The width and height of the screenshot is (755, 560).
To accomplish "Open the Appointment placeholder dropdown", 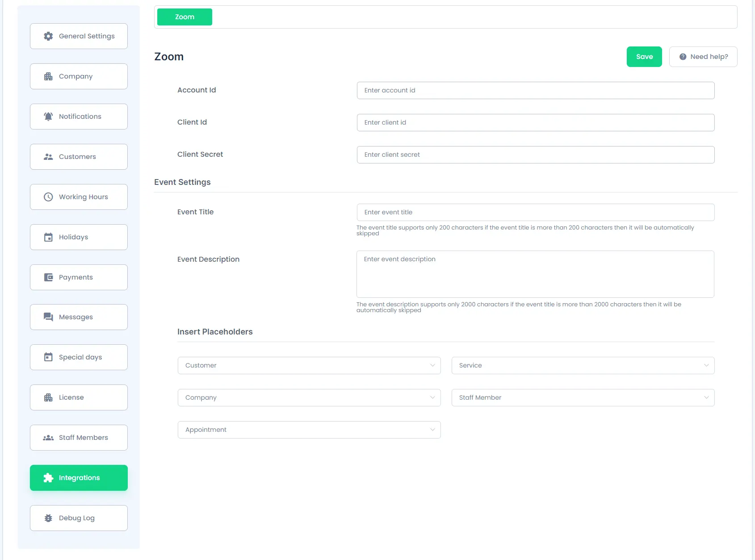I will [309, 430].
